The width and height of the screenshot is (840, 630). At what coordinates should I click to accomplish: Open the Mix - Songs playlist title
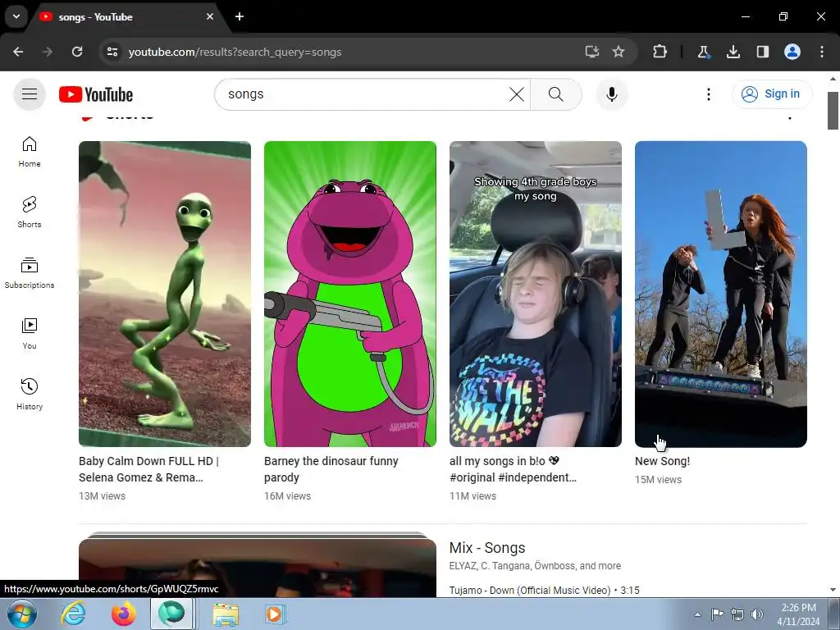point(487,548)
